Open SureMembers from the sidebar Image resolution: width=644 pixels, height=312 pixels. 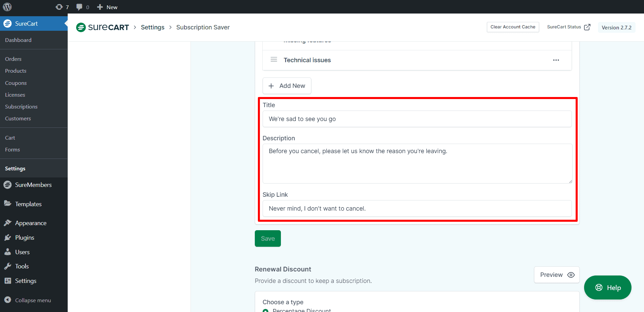(x=33, y=185)
